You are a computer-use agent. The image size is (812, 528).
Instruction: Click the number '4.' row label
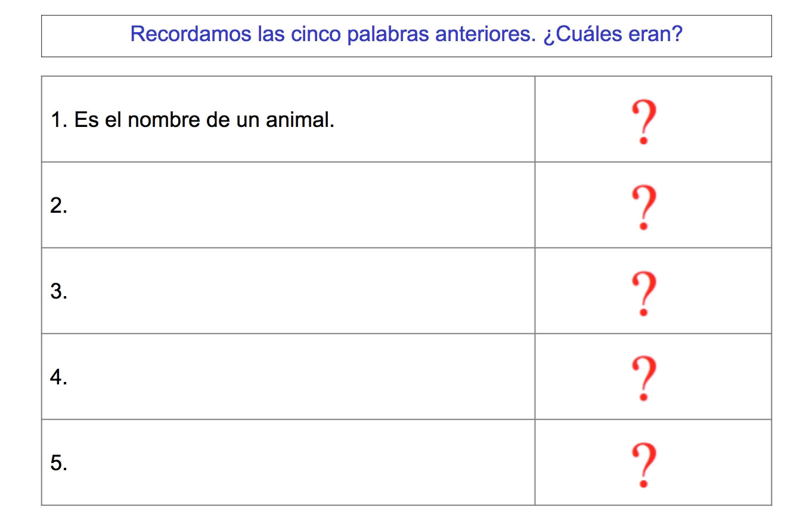(x=58, y=378)
